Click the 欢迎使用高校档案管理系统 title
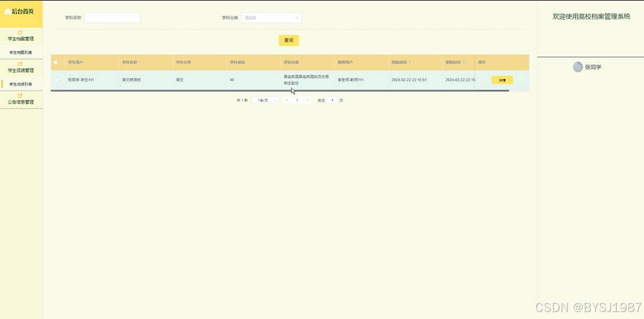Viewport: 644px width, 319px height. (591, 16)
